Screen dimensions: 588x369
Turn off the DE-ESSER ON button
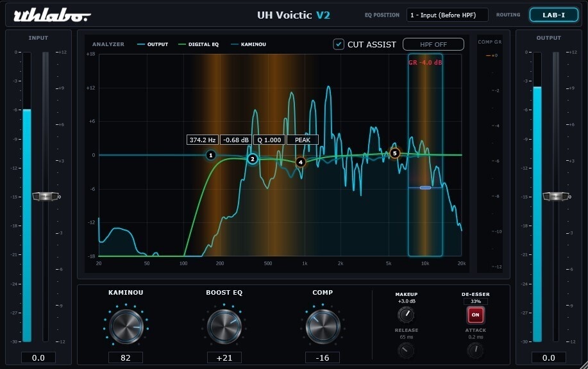(476, 315)
